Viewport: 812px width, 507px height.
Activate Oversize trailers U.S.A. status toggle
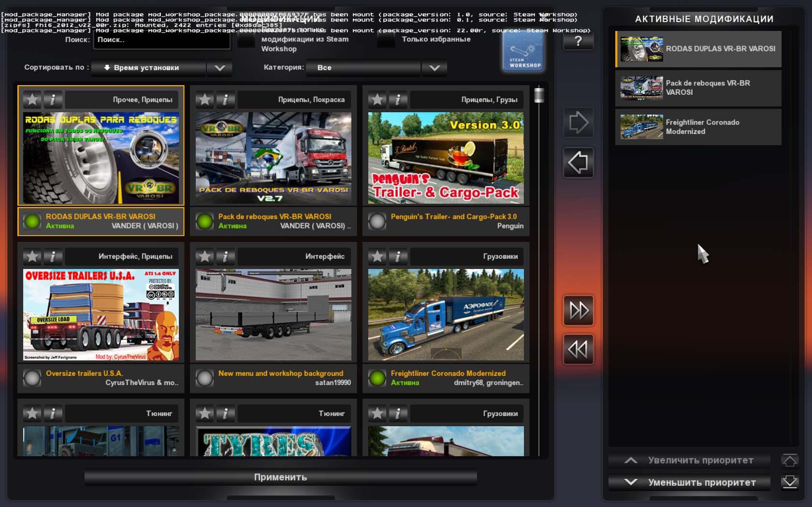coord(32,378)
